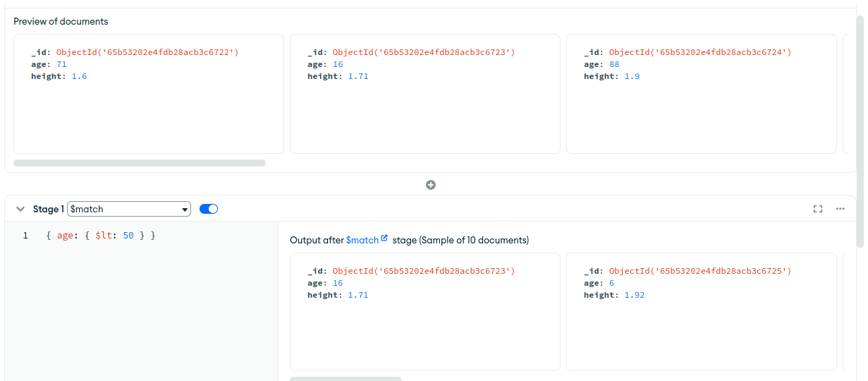Viewport: 868px width, 381px height.
Task: Select preview document with age 71
Action: pos(149,94)
